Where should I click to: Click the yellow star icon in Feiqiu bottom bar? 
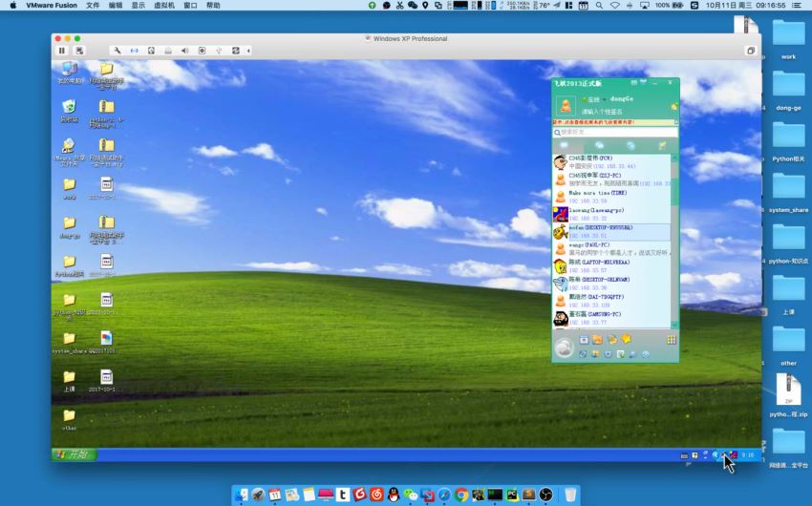point(627,339)
